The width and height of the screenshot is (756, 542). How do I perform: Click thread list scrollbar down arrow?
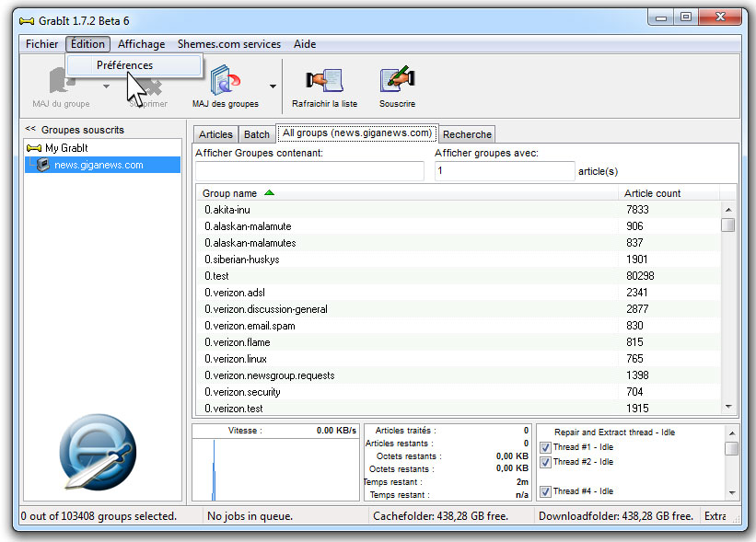pyautogui.click(x=732, y=493)
